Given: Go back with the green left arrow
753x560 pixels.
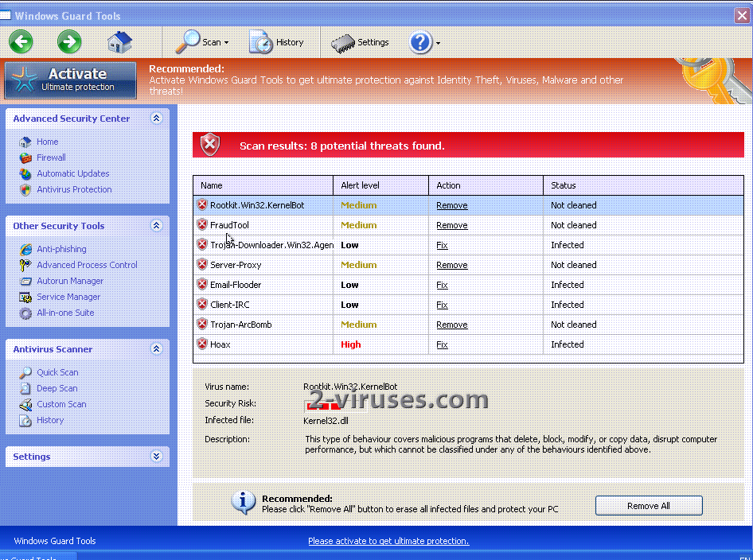Looking at the screenshot, I should pyautogui.click(x=21, y=41).
